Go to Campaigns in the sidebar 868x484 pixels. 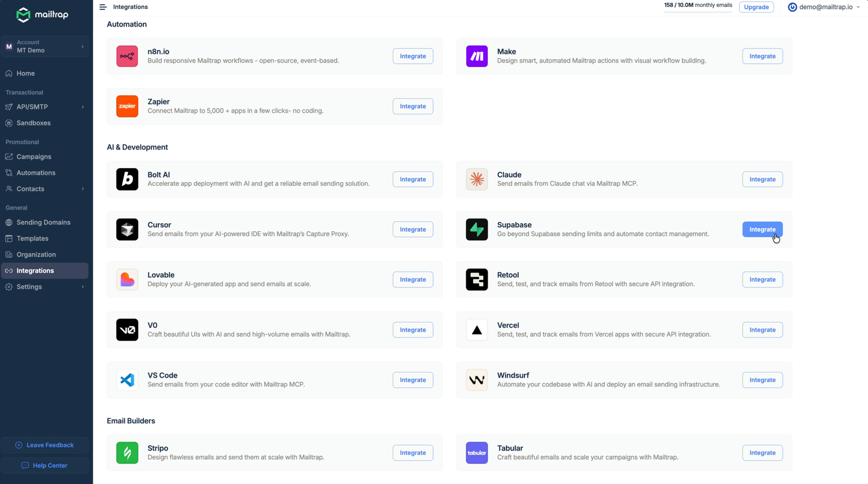45,157
